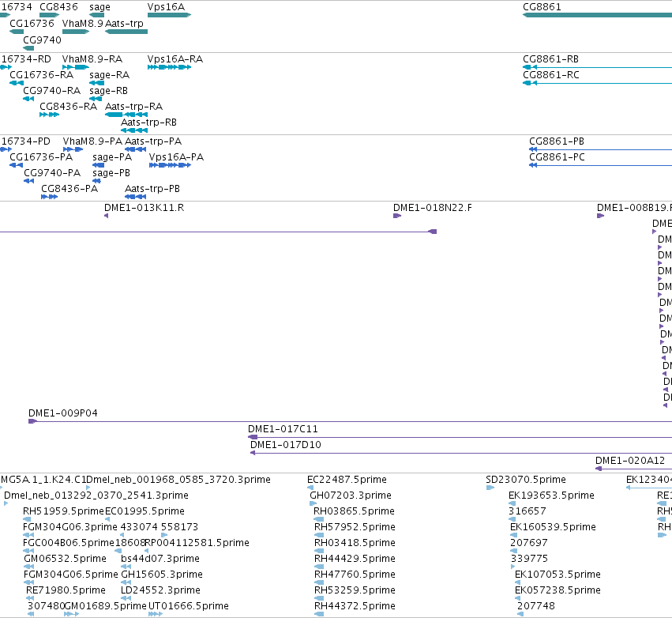Click the DME1-013K11.R BAC end label
Viewport: 672px width, 618px height.
coord(144,208)
